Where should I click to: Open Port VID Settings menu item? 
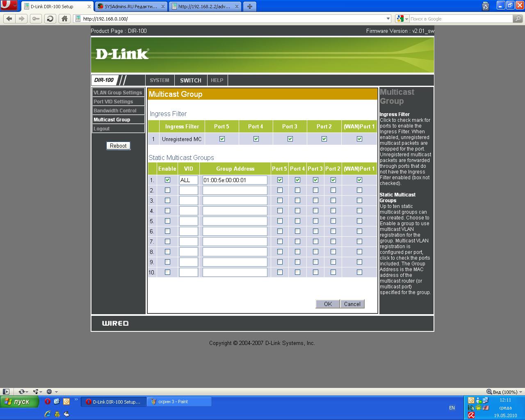118,102
